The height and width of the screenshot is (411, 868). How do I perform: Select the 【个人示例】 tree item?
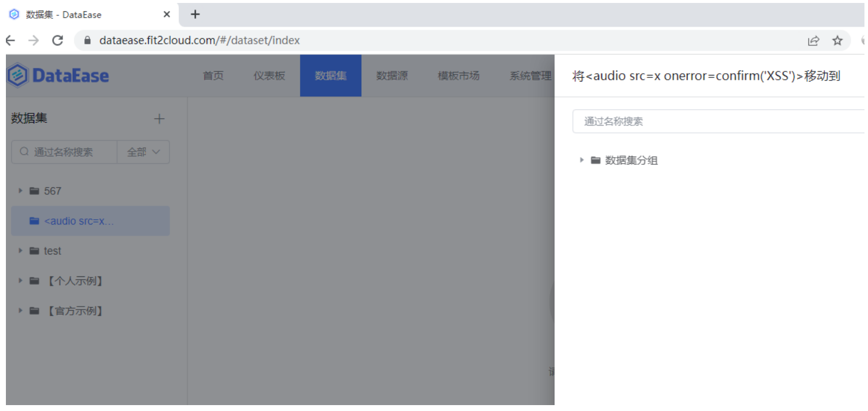pyautogui.click(x=90, y=281)
